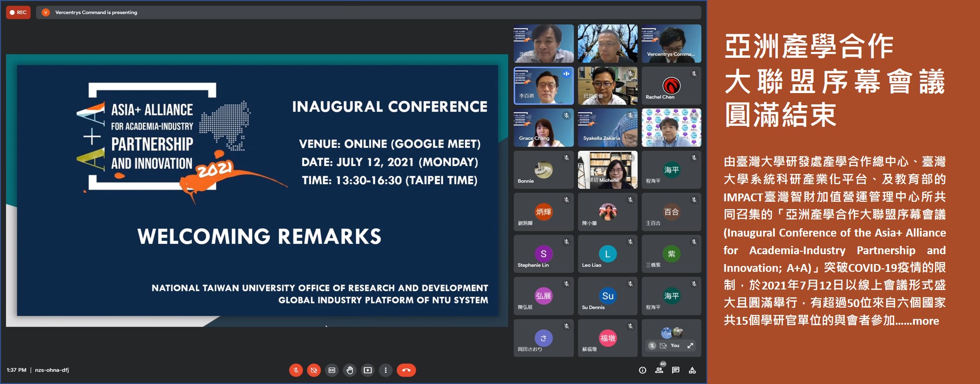Click the 1:37 PM clock text
Image resolution: width=980 pixels, height=384 pixels.
pos(17,370)
